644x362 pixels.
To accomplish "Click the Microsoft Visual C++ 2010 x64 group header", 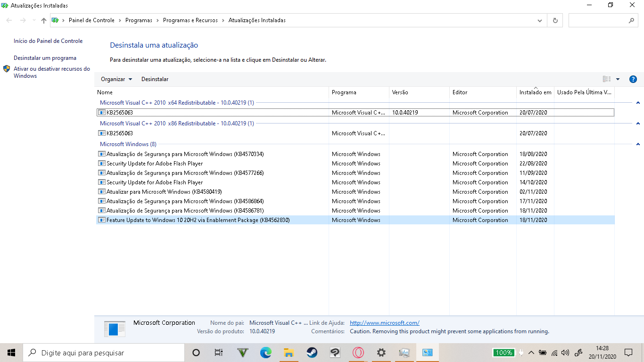I will coord(177,103).
